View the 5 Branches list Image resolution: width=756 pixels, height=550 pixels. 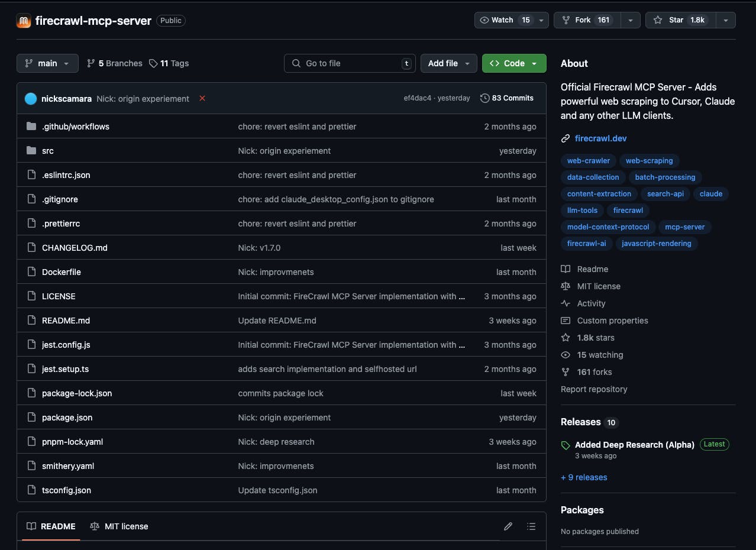pyautogui.click(x=115, y=63)
